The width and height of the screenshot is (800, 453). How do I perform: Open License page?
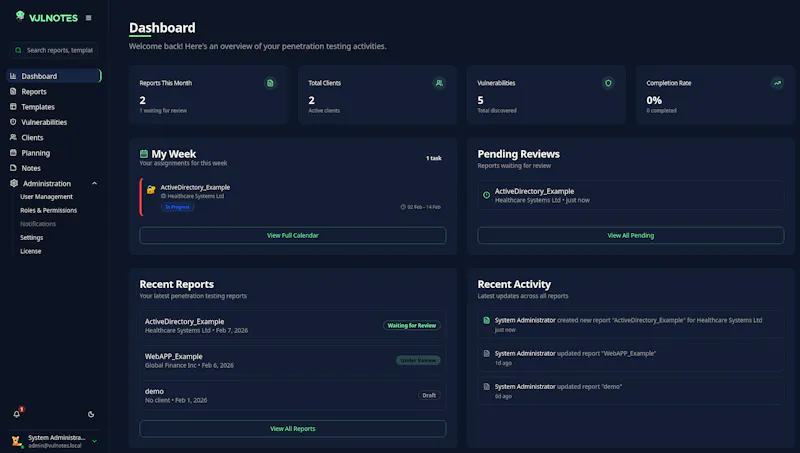pyautogui.click(x=31, y=251)
